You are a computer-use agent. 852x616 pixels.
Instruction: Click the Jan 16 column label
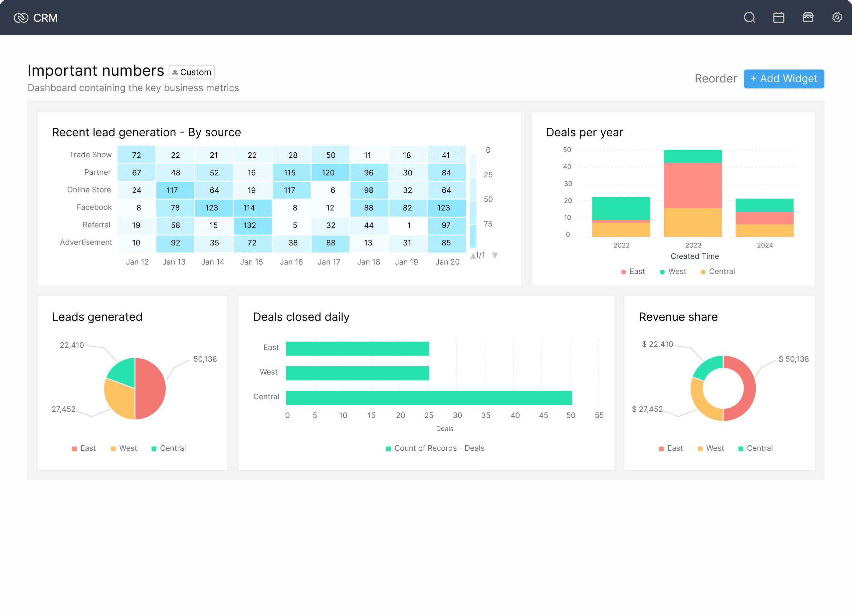[x=291, y=262]
